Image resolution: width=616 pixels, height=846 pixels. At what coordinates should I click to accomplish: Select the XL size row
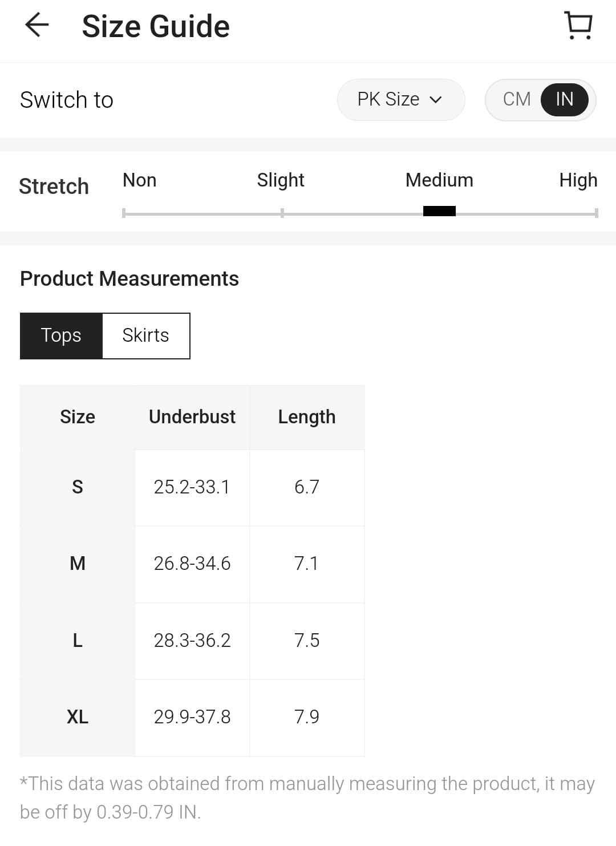pos(78,717)
